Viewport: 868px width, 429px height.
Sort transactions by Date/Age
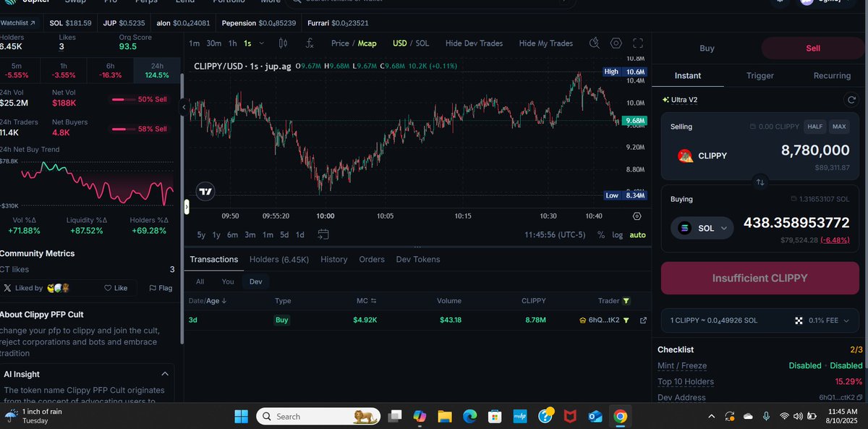tap(208, 301)
